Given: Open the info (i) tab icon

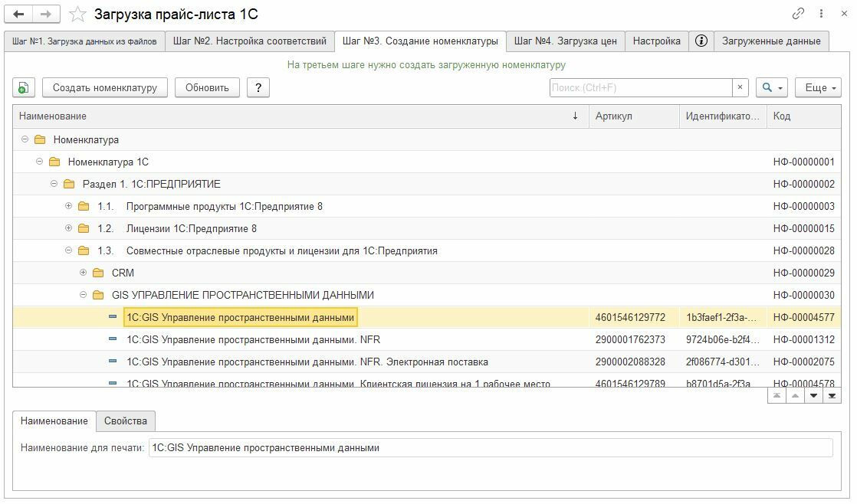Looking at the screenshot, I should 701,41.
